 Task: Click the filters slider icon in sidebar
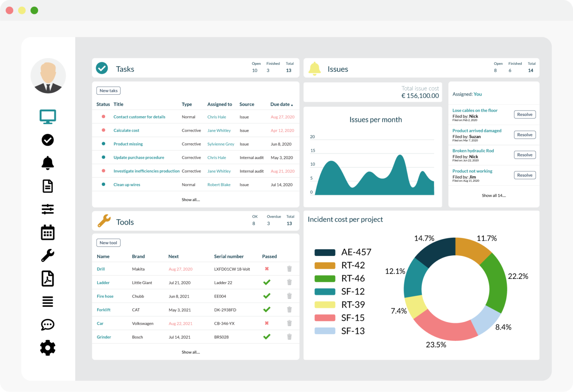pos(47,209)
